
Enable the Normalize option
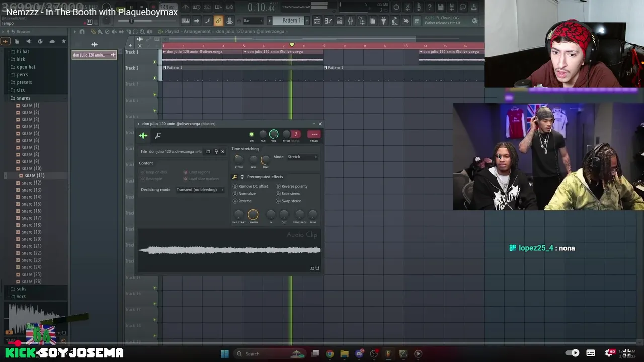pyautogui.click(x=245, y=194)
